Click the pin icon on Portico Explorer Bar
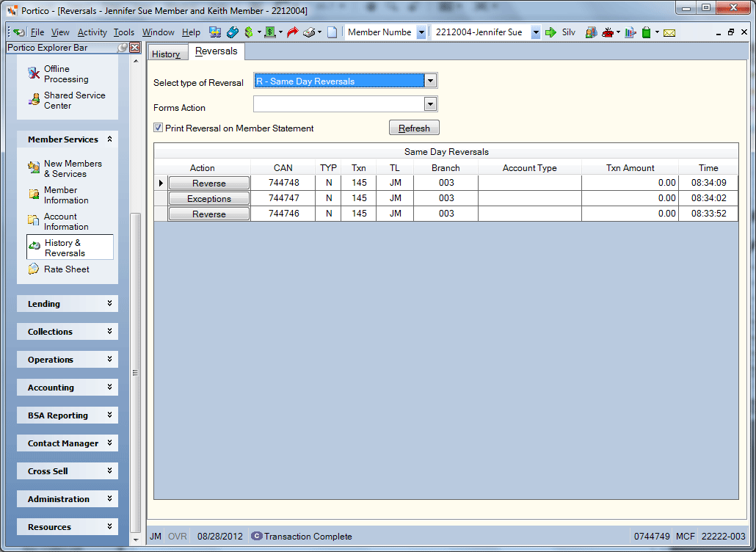 point(123,47)
